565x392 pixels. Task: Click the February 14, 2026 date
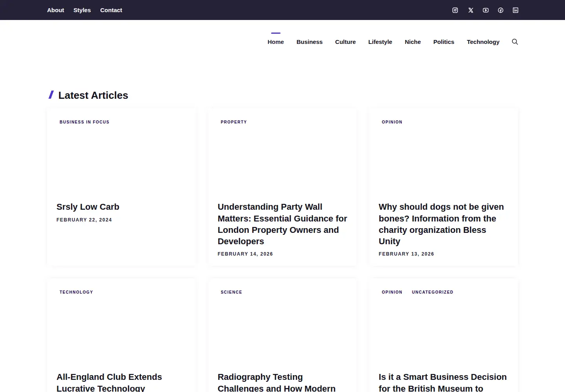[245, 254]
